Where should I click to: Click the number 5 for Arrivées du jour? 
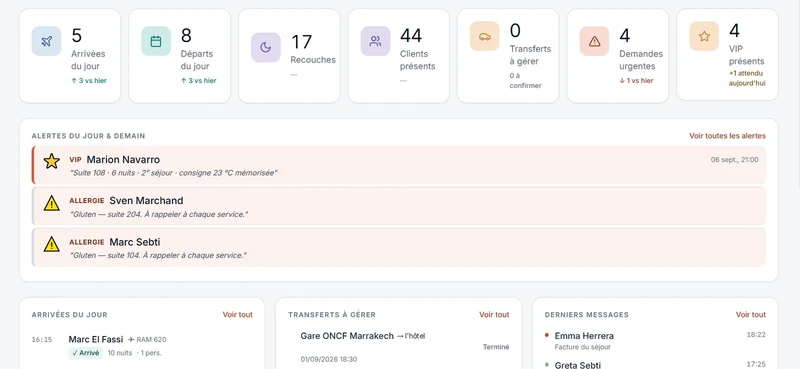(77, 35)
